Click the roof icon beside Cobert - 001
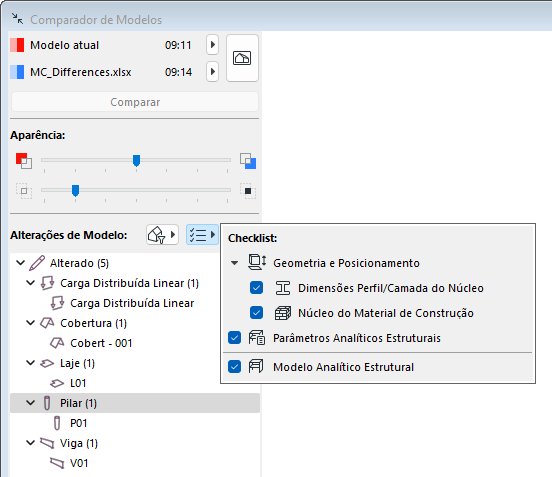552x477 pixels. pyautogui.click(x=57, y=343)
